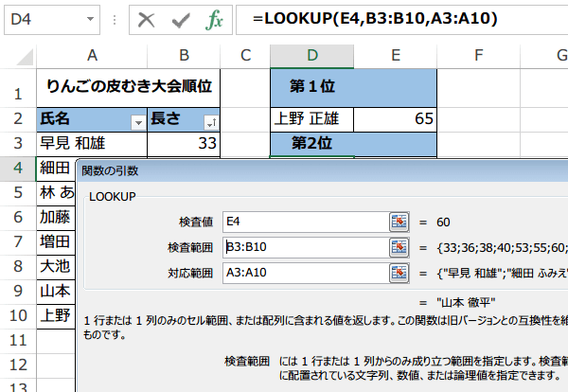
Task: Click the 氏名 header cell text
Action: pyautogui.click(x=55, y=119)
